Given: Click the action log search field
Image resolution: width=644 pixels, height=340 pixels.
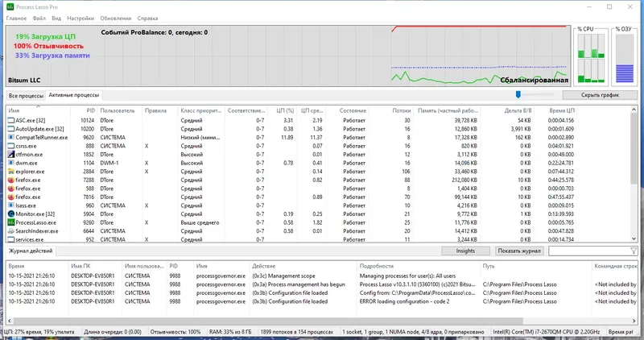Looking at the screenshot, I should click(589, 251).
